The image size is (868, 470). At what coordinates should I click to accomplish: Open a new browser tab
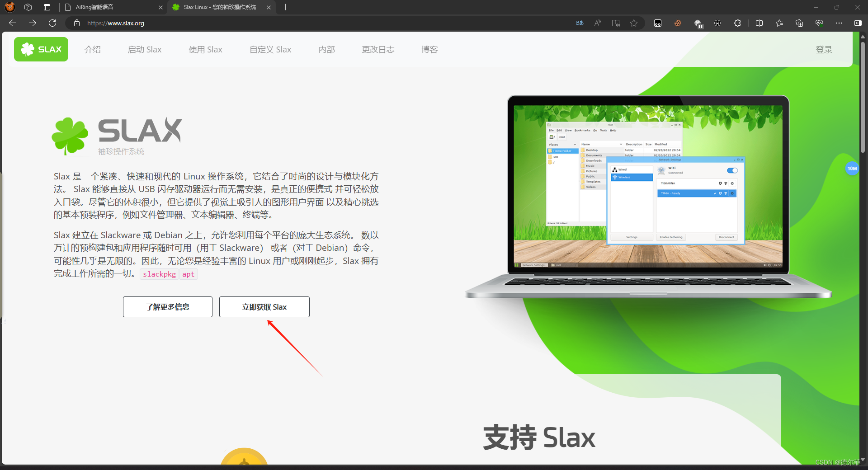285,7
